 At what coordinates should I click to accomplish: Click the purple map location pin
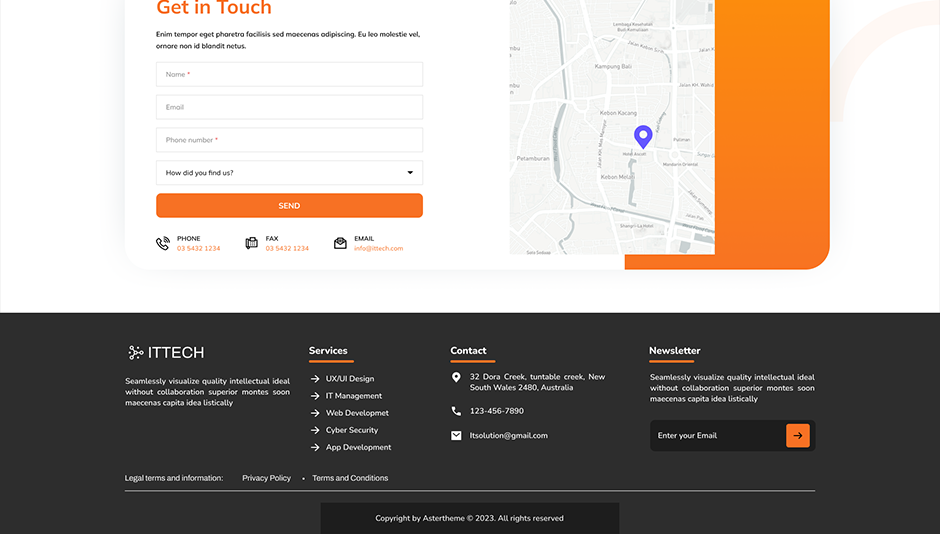[x=643, y=137]
